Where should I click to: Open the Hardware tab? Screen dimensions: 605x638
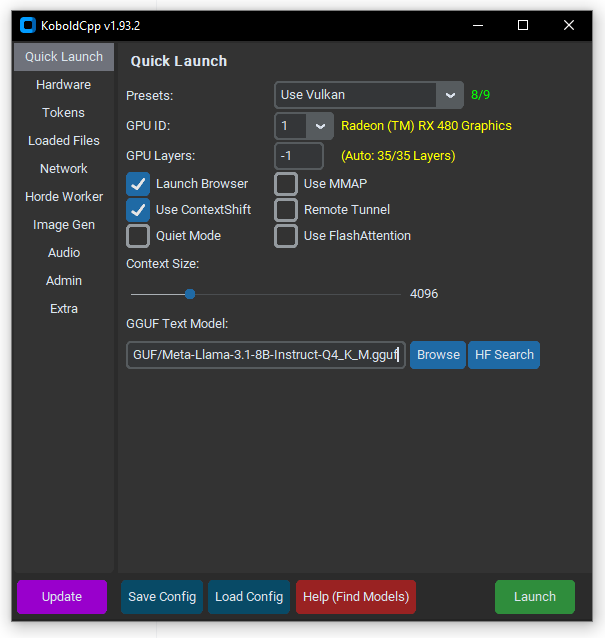(x=64, y=85)
